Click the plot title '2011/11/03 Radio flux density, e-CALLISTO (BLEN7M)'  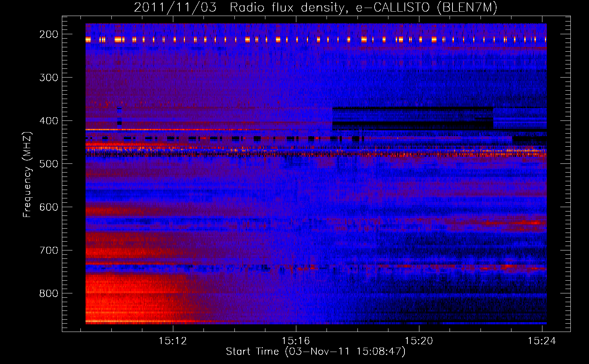(x=315, y=8)
